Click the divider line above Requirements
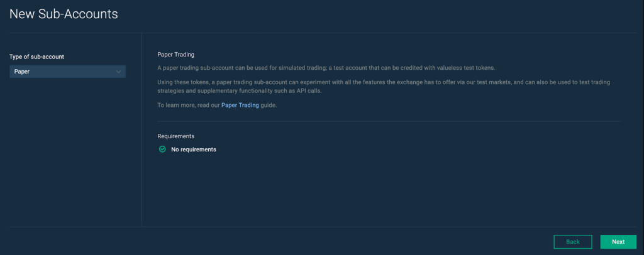Image resolution: width=644 pixels, height=255 pixels. tap(389, 121)
